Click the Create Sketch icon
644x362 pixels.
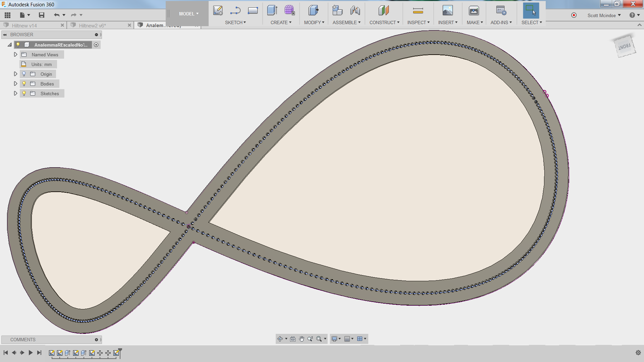[218, 11]
